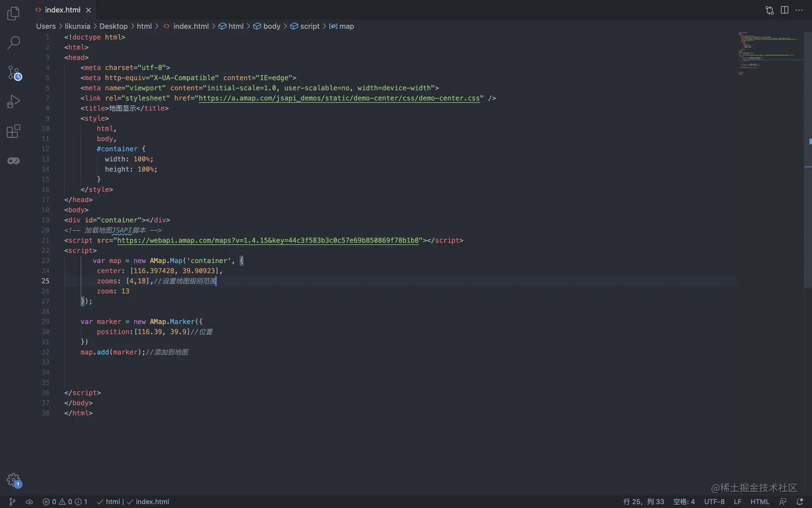Open the map variable breadcrumb
The height and width of the screenshot is (508, 812).
[x=342, y=26]
